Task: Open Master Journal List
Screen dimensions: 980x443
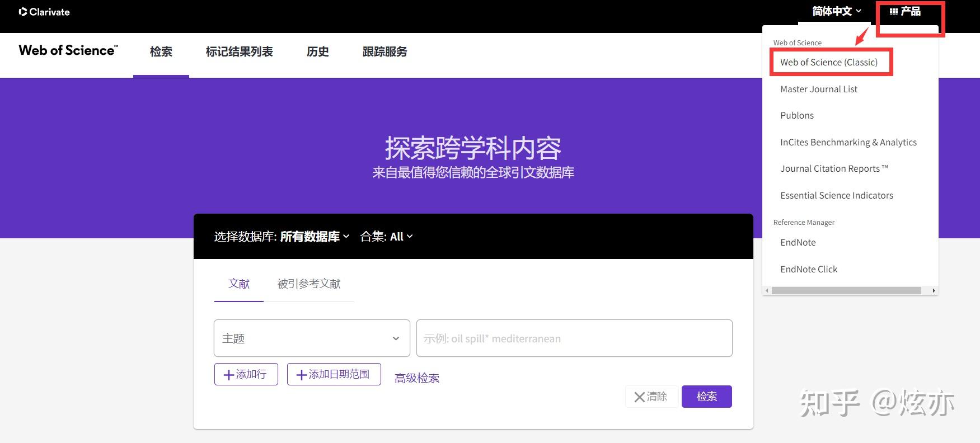Action: [819, 89]
